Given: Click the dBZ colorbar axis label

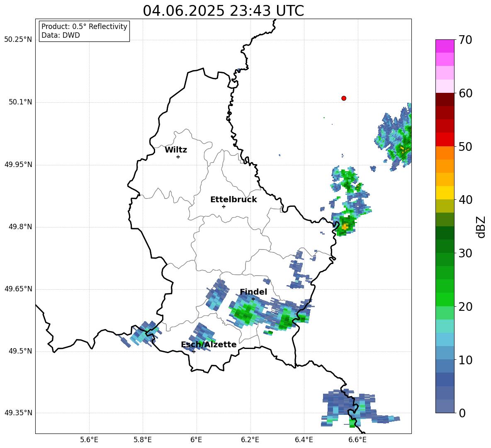Looking at the screenshot, I should click(x=481, y=227).
